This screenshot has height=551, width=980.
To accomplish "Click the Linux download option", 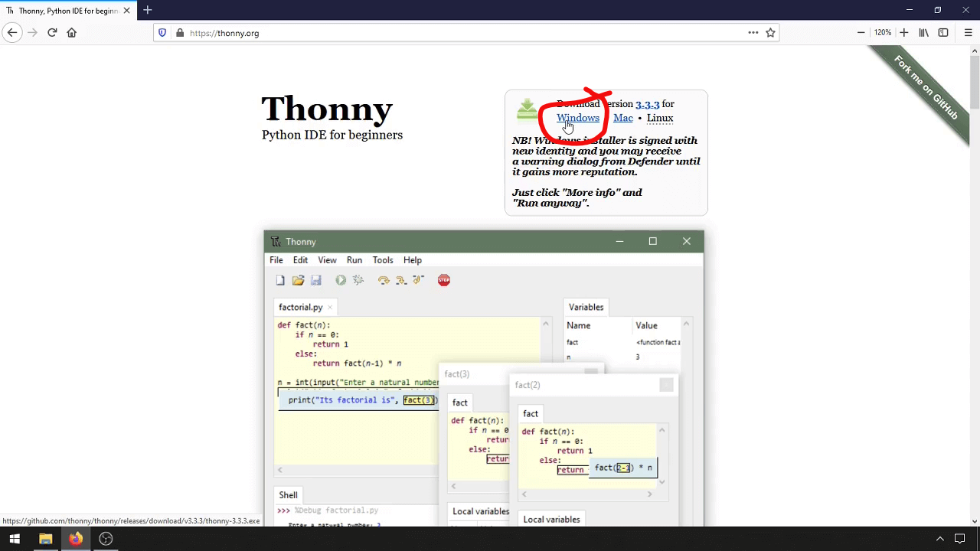I will pyautogui.click(x=660, y=118).
